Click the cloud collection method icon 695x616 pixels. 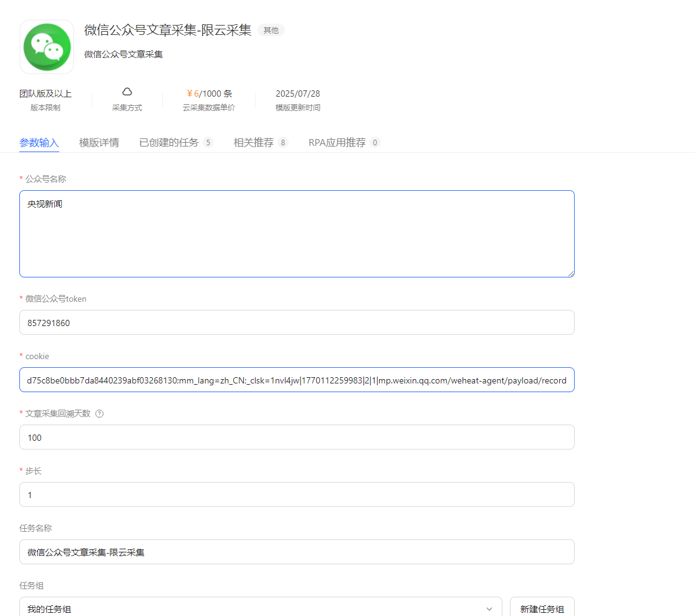click(127, 92)
